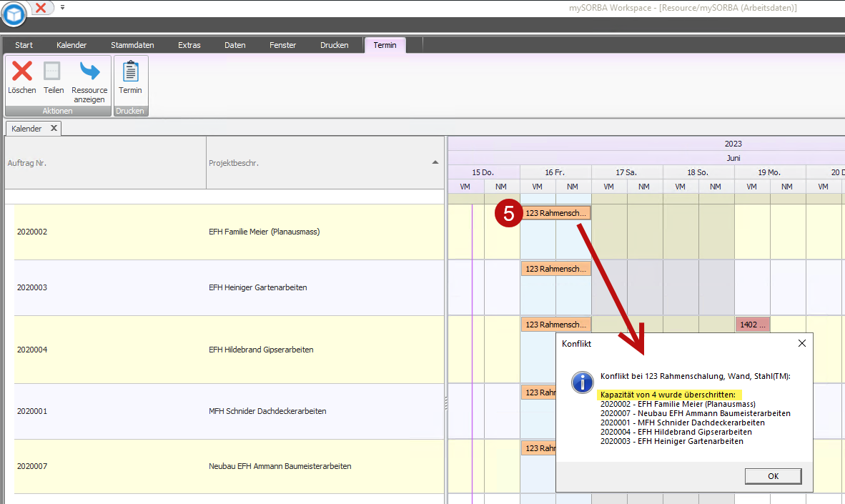The width and height of the screenshot is (845, 504).
Task: Click the info icon in Konflikt dialog
Action: (582, 382)
